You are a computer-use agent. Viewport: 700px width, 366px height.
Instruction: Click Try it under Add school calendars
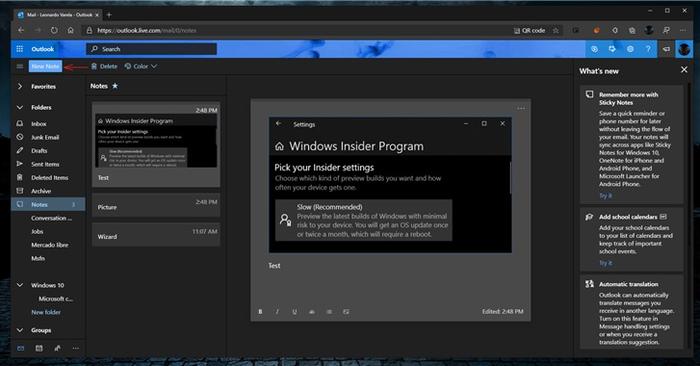pos(605,263)
